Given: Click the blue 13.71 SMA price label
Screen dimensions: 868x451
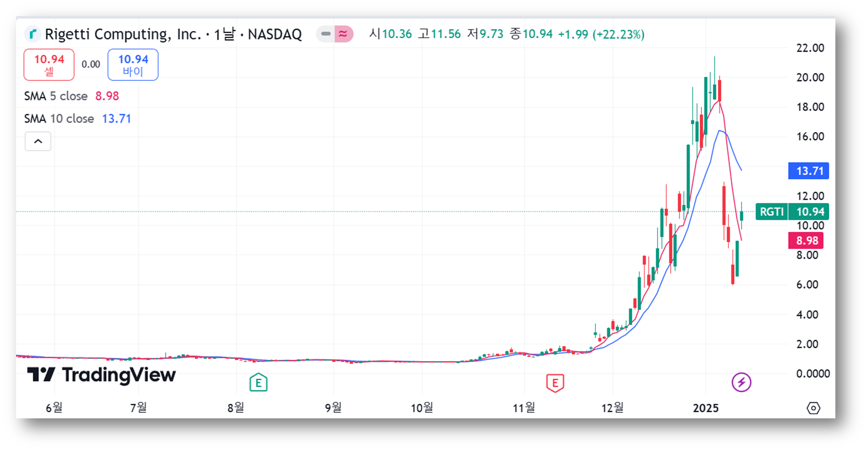Looking at the screenshot, I should [x=809, y=171].
